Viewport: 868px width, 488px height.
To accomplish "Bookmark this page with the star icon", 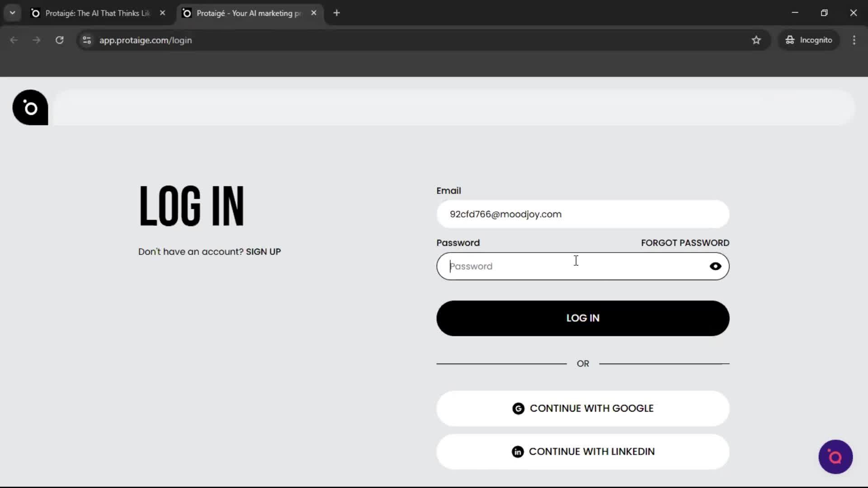I will point(756,40).
